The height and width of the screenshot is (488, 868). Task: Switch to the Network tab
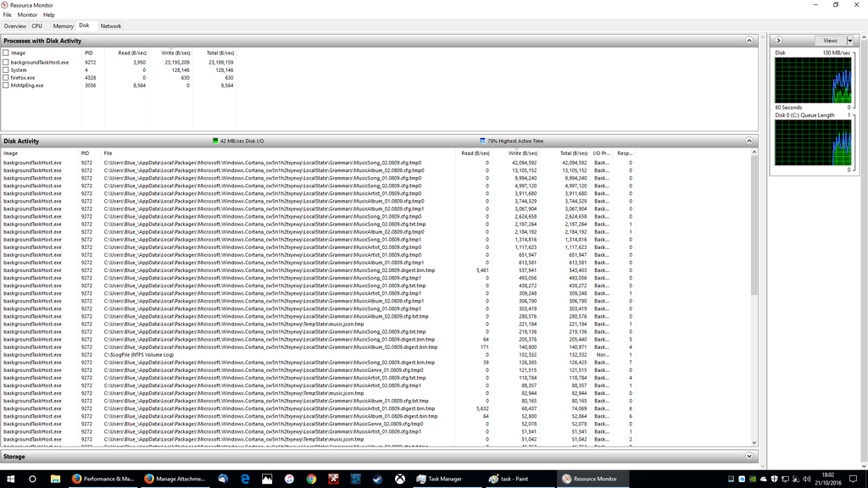point(111,26)
